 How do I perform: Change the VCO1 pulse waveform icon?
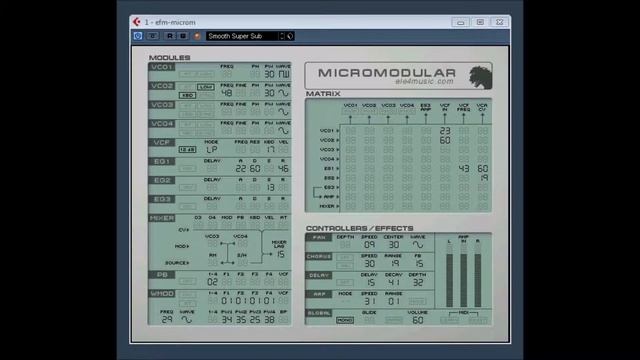[x=283, y=74]
